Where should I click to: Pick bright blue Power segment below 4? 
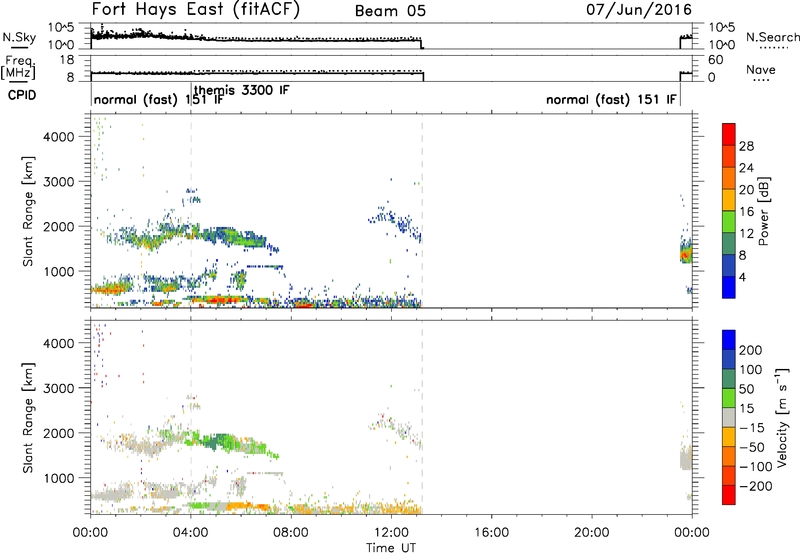click(729, 288)
